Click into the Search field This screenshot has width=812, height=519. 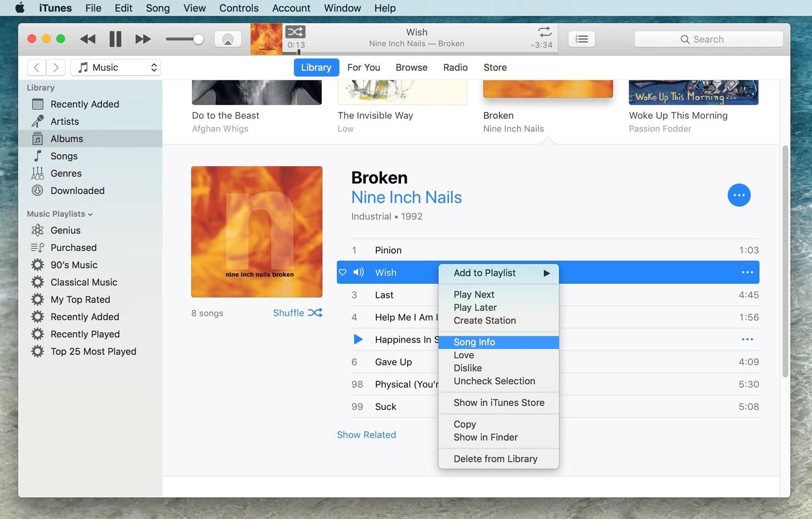(x=708, y=39)
